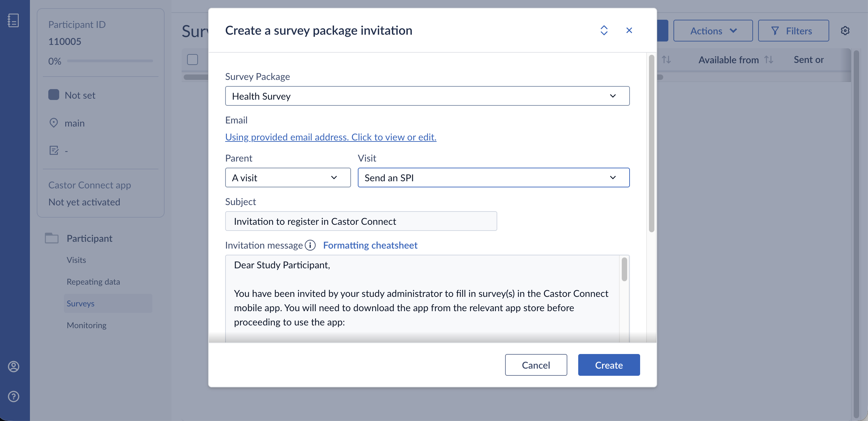Open the user account icon
Viewport: 868px width, 421px height.
click(x=14, y=366)
